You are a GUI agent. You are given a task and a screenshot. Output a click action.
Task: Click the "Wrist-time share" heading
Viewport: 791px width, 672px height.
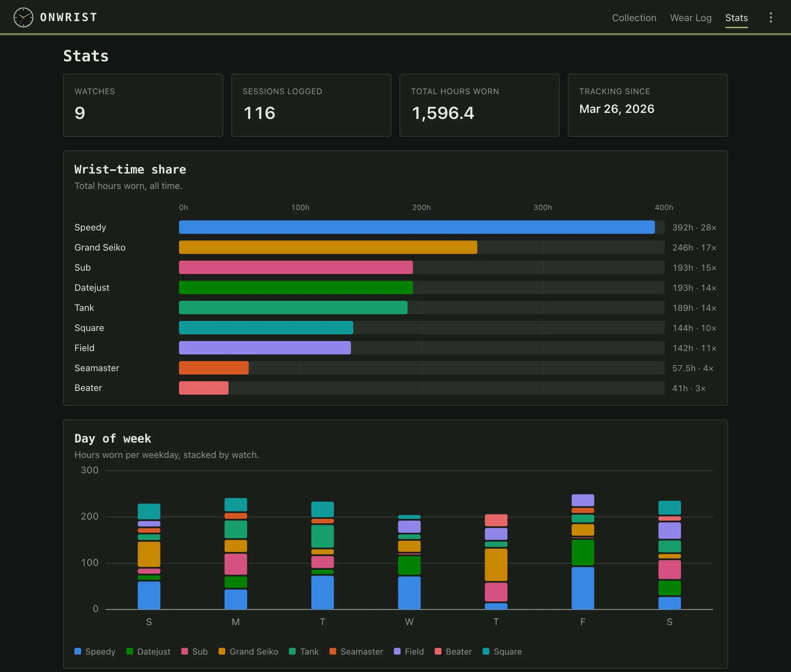(x=130, y=170)
